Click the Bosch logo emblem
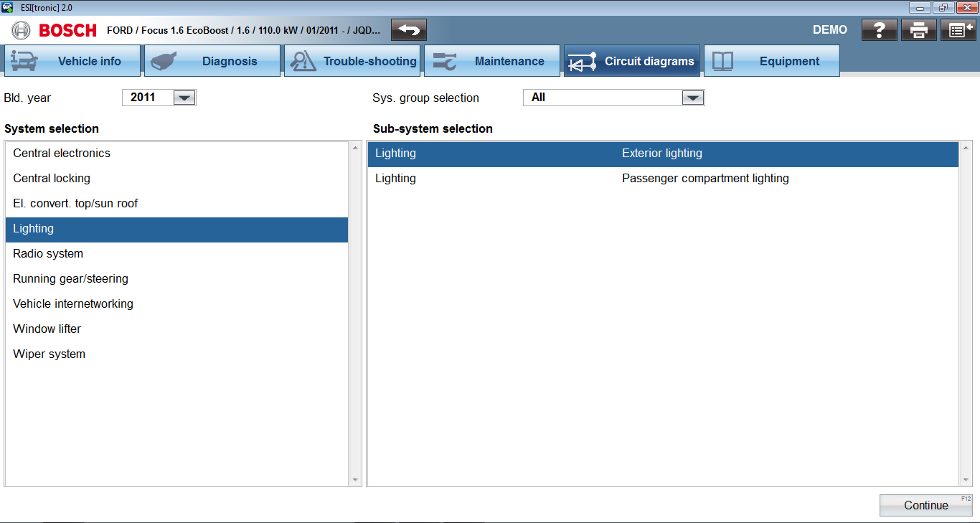Viewport: 980px width, 523px height. pos(22,30)
